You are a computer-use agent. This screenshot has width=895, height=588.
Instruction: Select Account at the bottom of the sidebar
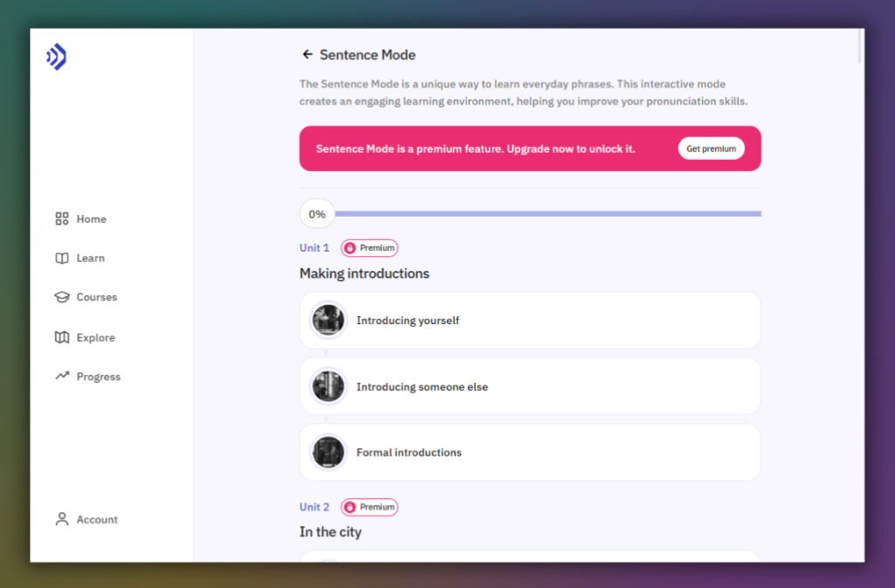pos(97,519)
